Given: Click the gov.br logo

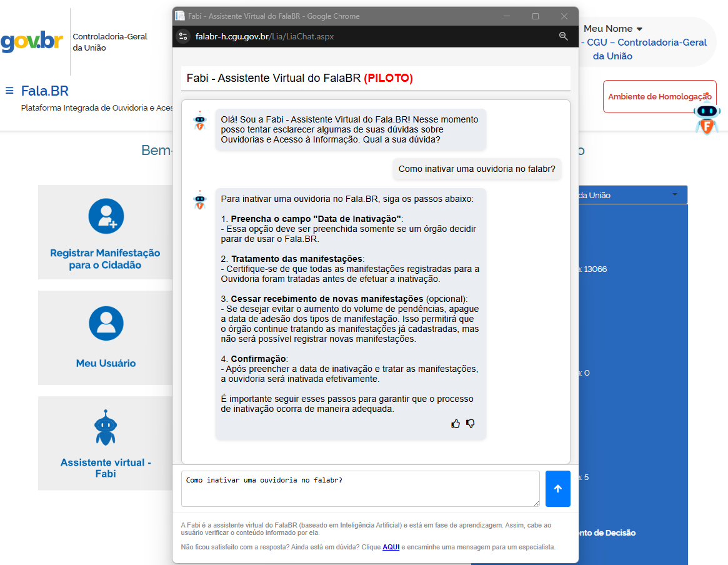Looking at the screenshot, I should point(31,42).
